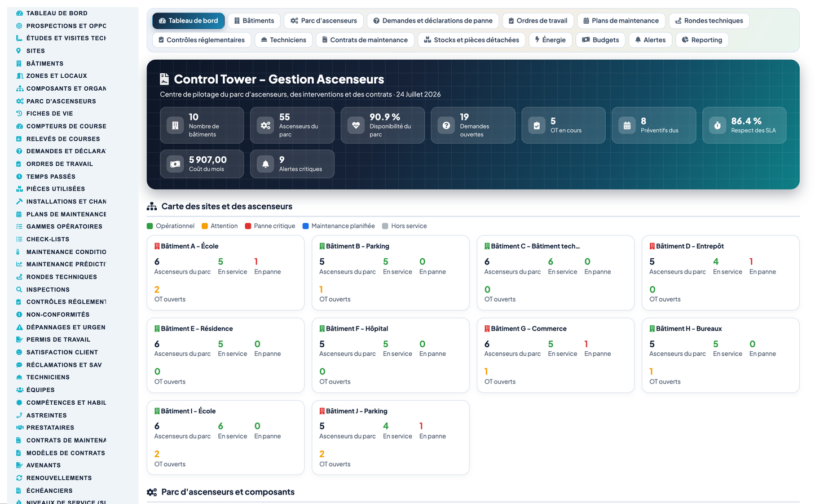
Task: Click the Dépannages warning triangle icon in sidebar
Action: (19, 327)
